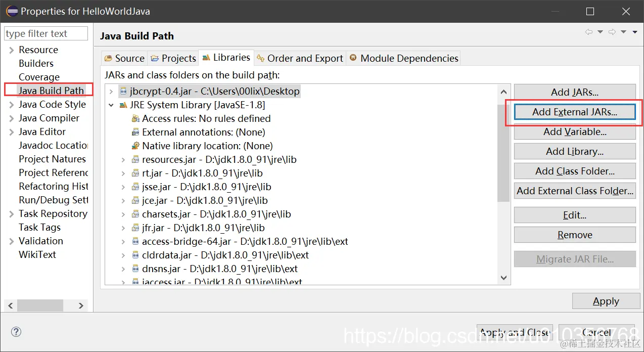Select Java Compiler in the sidebar
This screenshot has height=352, width=644.
[x=49, y=118]
